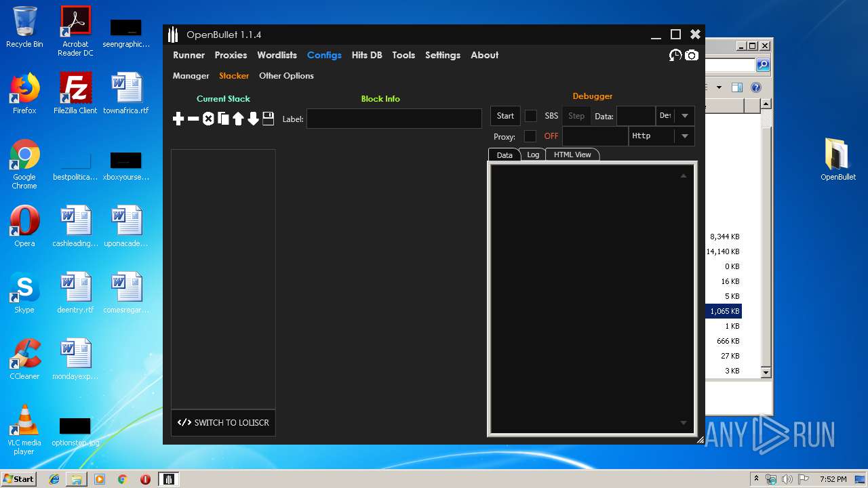Switch to the Manager sub-tab
This screenshot has width=868, height=488.
pos(191,76)
